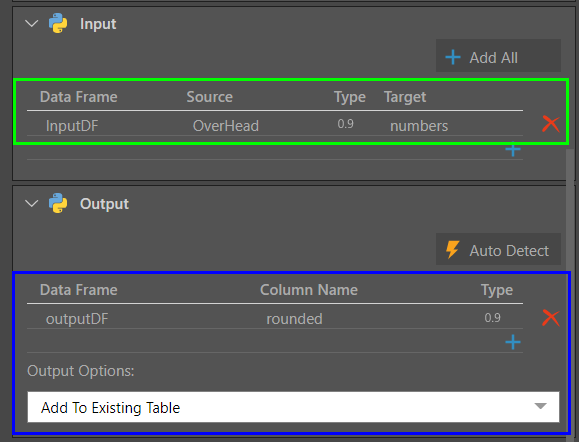579x442 pixels.
Task: Click the Auto Detect button
Action: [498, 249]
